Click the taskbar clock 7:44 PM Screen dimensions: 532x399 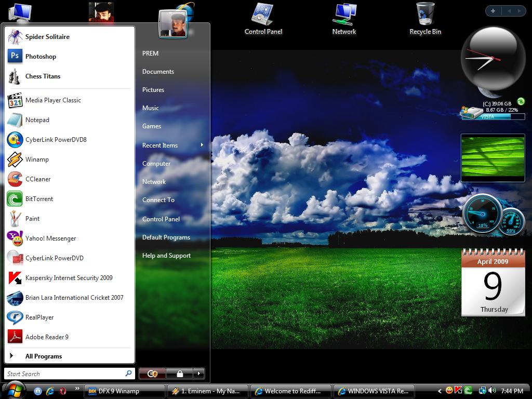tap(512, 391)
